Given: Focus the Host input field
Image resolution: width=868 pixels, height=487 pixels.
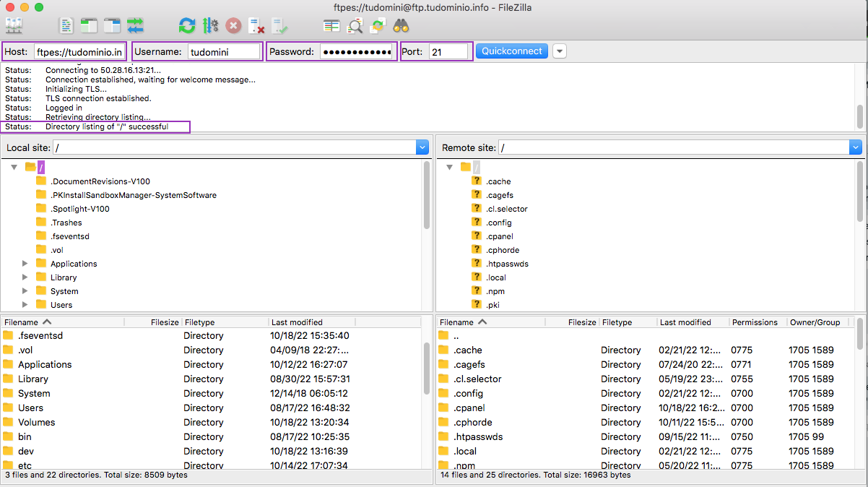Looking at the screenshot, I should (79, 51).
